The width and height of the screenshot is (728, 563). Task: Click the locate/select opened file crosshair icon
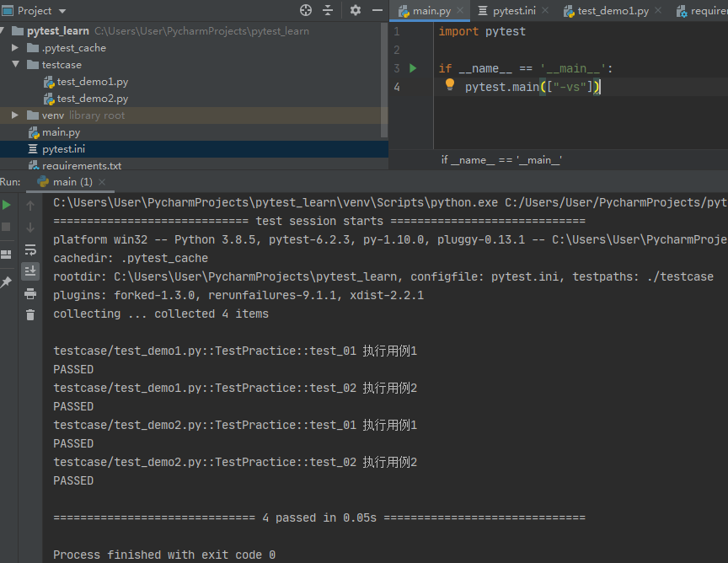[x=306, y=10]
